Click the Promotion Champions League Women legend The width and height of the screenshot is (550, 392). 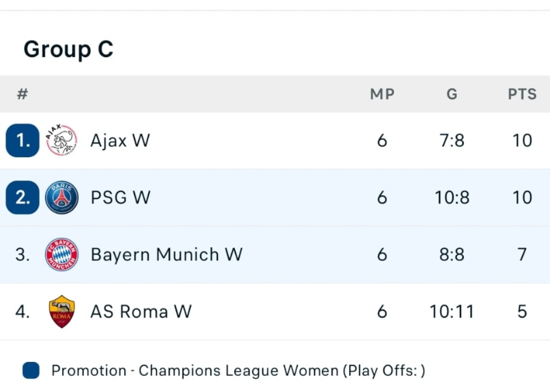coord(238,371)
